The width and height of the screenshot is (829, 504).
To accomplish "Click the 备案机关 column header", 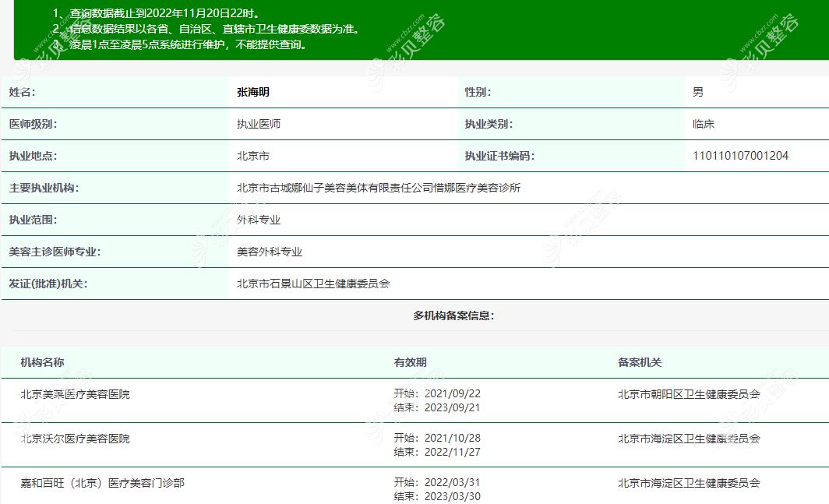I will [x=639, y=362].
